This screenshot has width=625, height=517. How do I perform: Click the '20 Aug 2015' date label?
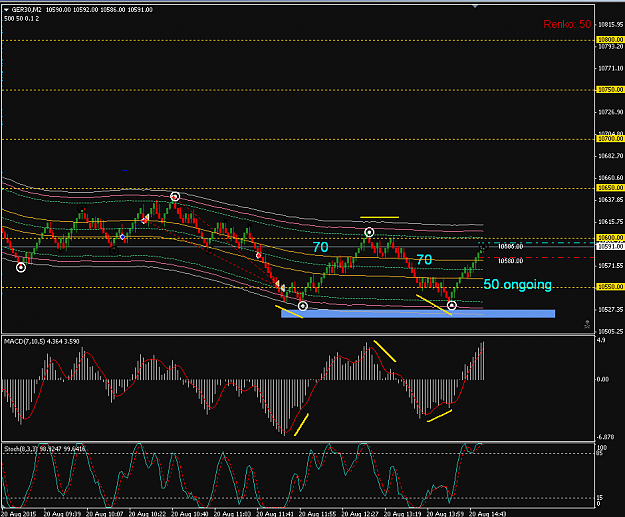point(19,514)
